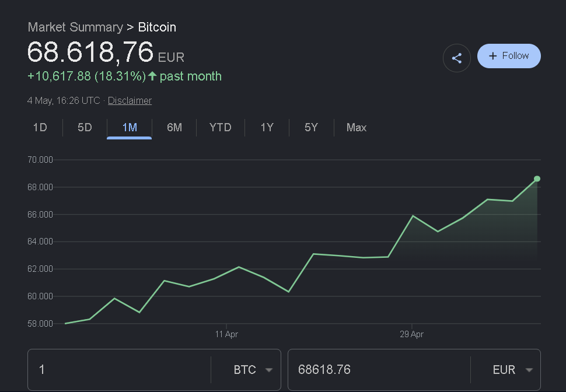
Task: Open the BTC currency dropdown
Action: pos(253,370)
